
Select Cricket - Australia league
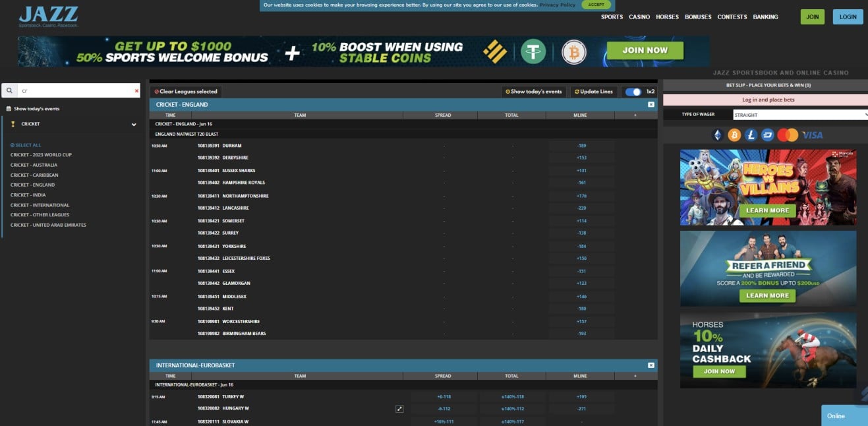(34, 165)
